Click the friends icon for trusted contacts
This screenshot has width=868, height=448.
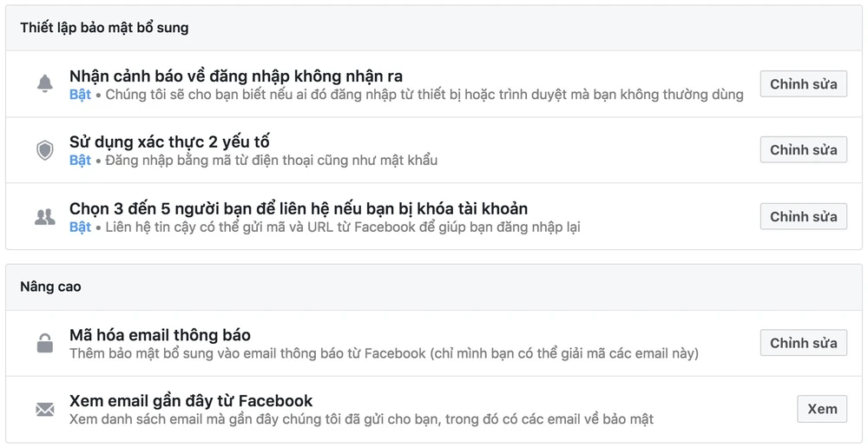[44, 217]
